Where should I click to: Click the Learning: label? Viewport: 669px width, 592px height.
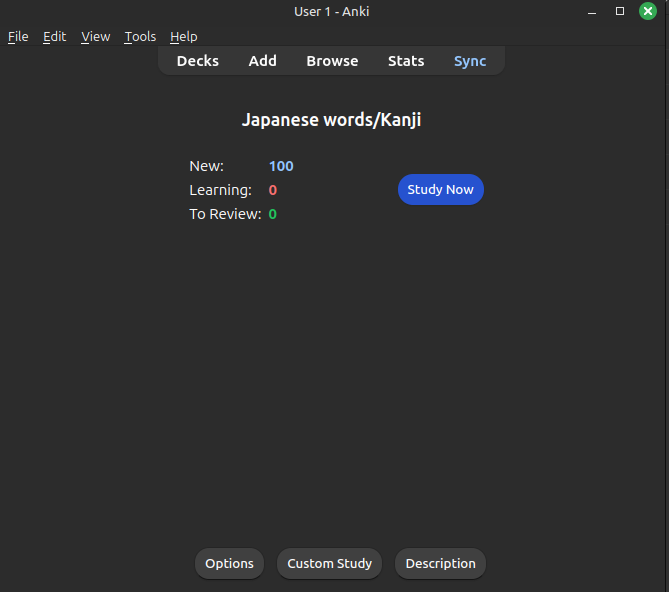click(221, 190)
